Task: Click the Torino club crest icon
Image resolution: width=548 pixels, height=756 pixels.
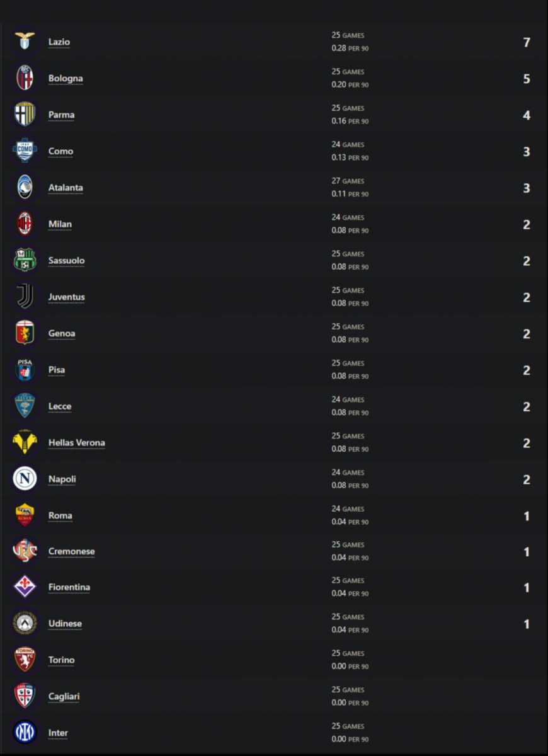Action: point(25,660)
